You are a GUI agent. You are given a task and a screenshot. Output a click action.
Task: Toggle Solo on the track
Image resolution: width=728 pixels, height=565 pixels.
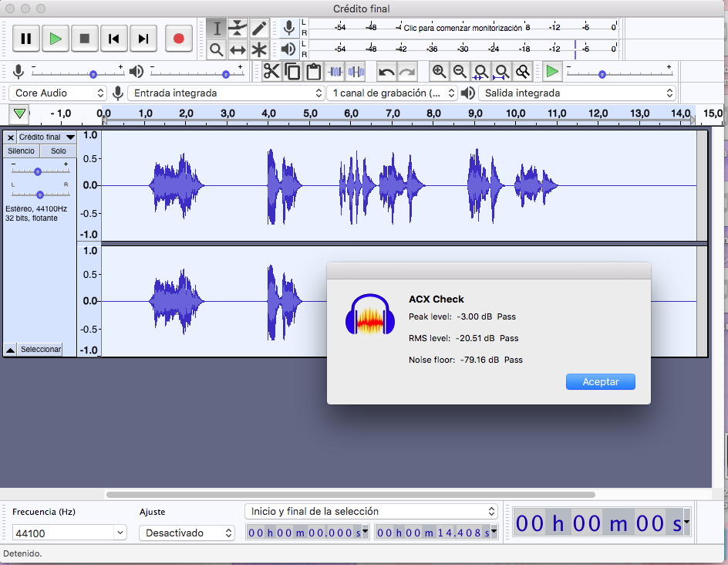59,151
